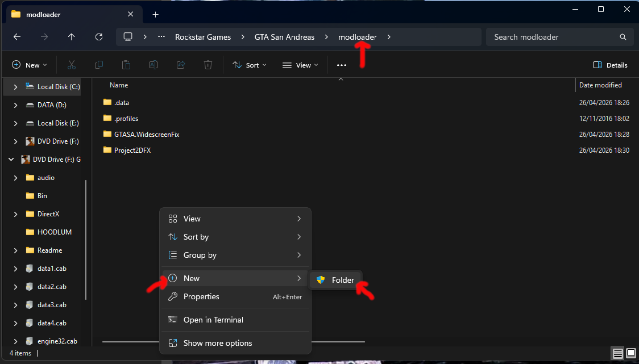Select data2.cab in sidebar
639x364 pixels.
(x=46, y=287)
